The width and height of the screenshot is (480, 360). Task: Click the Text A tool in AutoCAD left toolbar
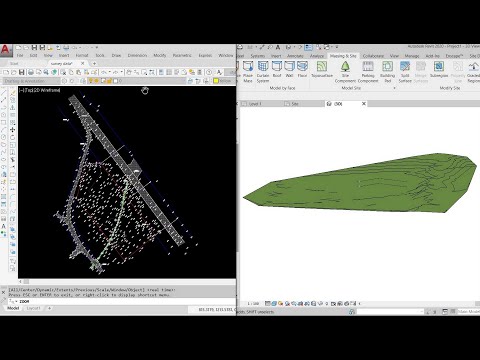tap(4, 227)
